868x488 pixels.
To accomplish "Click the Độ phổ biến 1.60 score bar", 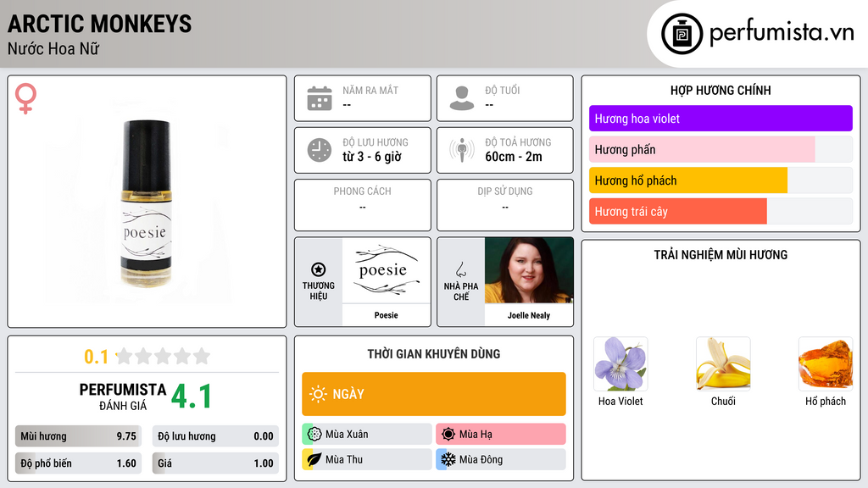I will (78, 463).
